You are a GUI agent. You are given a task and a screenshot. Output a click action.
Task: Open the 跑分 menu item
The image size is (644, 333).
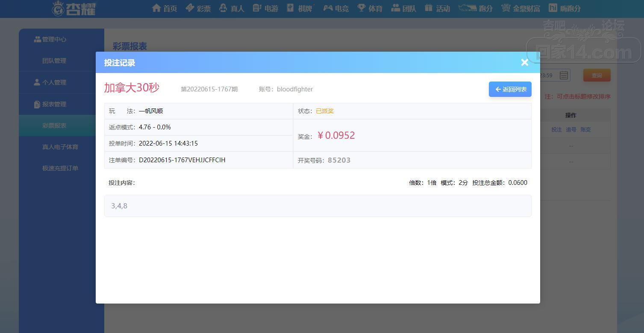[x=476, y=8]
